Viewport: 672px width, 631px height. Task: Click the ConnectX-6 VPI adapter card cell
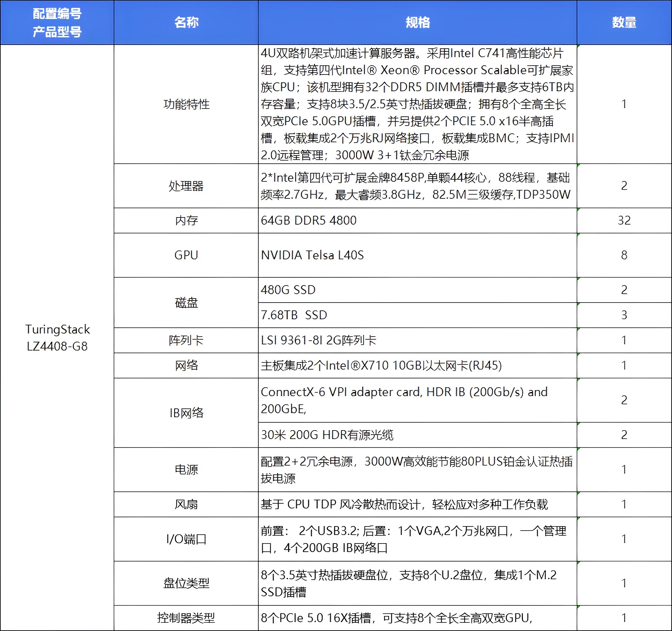[x=418, y=400]
